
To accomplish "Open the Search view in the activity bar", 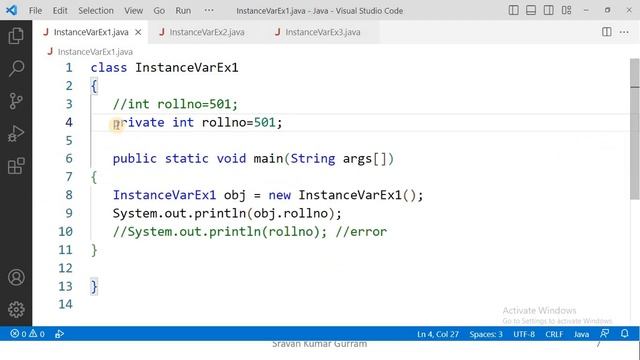I will [x=16, y=68].
